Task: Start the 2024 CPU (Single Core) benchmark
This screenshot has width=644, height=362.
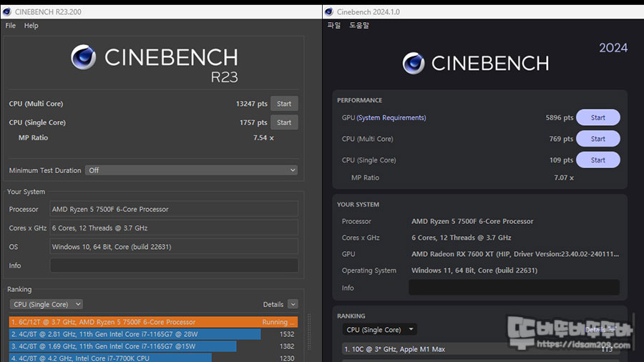Action: click(598, 160)
